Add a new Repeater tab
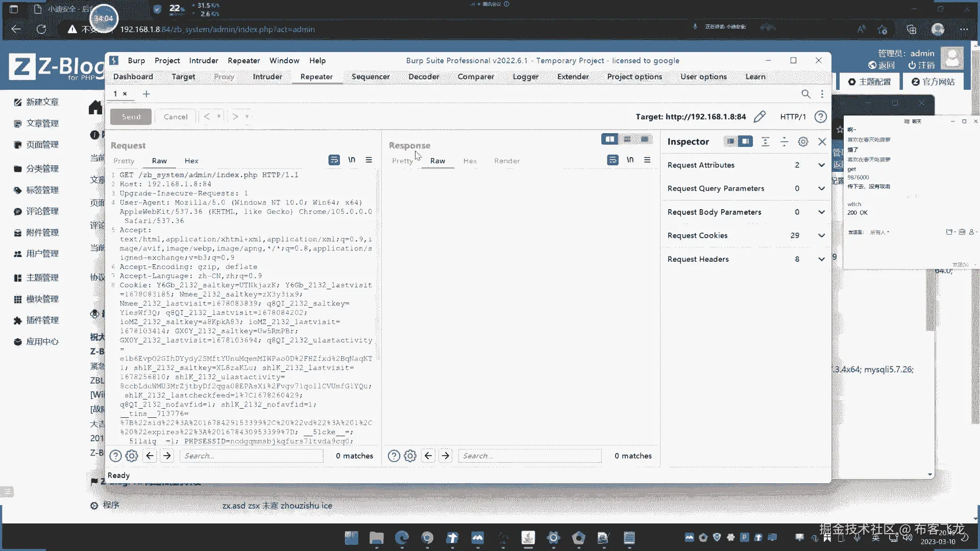 [146, 94]
